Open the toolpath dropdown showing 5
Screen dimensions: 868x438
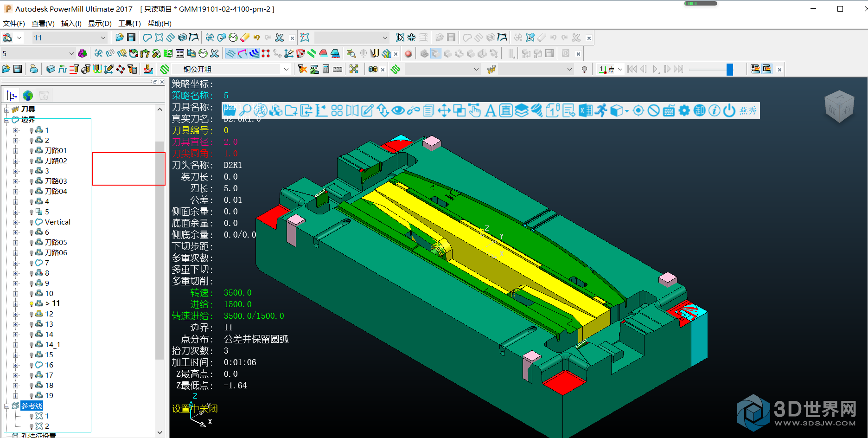38,53
